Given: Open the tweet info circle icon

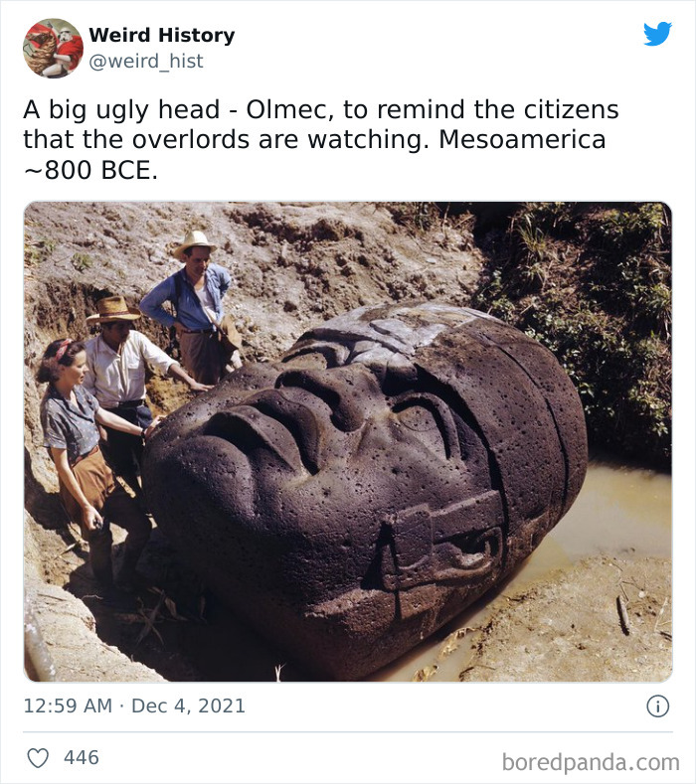Looking at the screenshot, I should tap(657, 706).
